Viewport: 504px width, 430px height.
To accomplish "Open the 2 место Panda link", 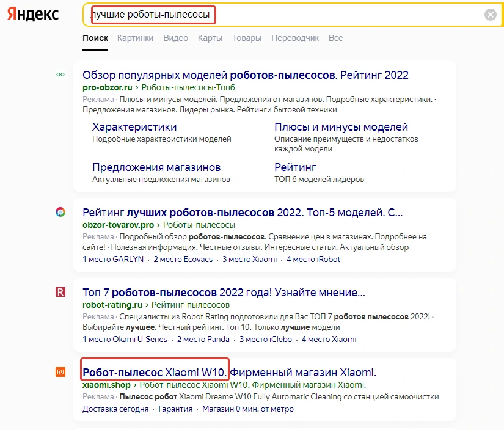I will 203,340.
